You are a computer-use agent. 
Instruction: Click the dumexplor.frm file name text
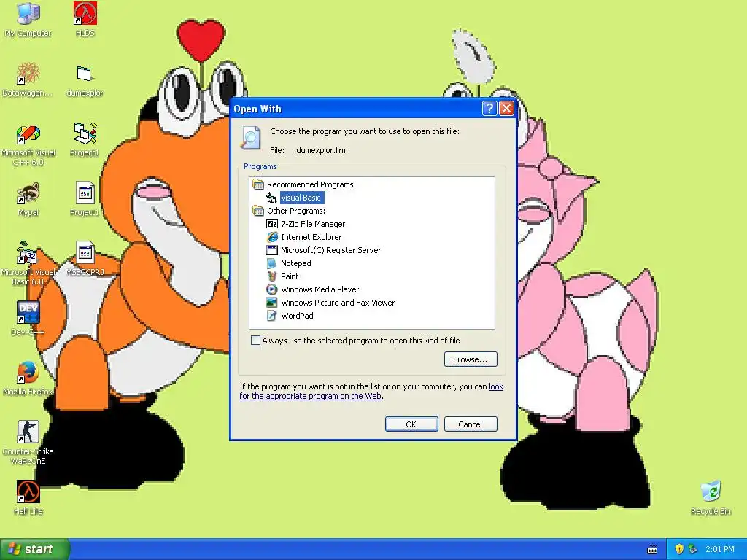(322, 150)
